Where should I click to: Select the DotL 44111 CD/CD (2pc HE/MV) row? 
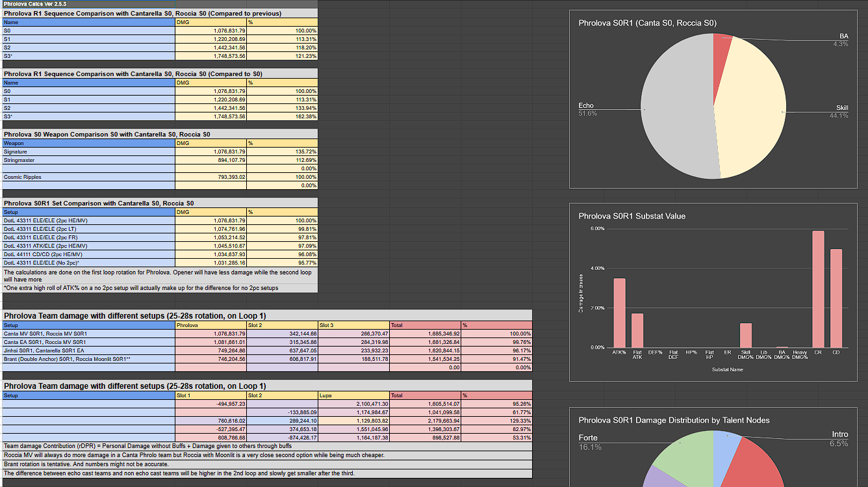pyautogui.click(x=88, y=254)
